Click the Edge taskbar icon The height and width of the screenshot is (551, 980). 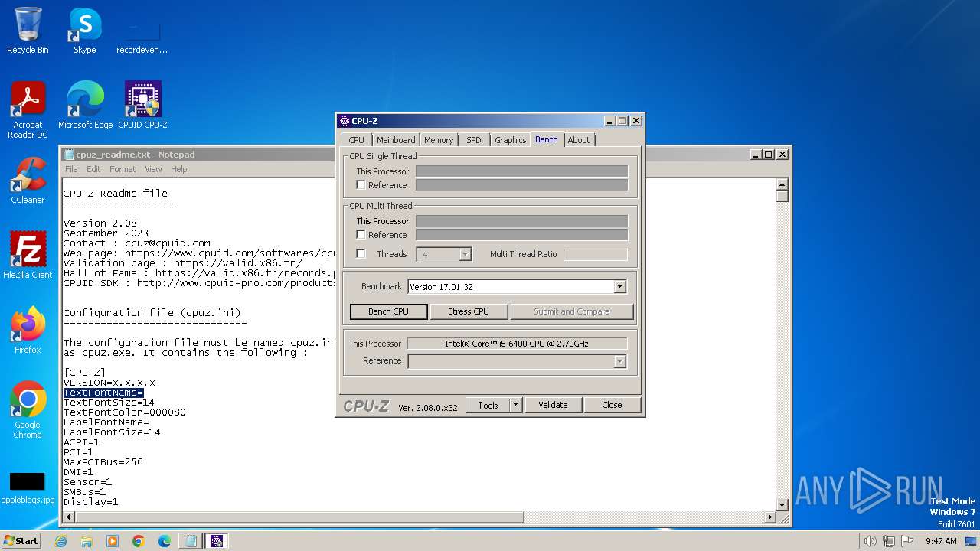(165, 541)
